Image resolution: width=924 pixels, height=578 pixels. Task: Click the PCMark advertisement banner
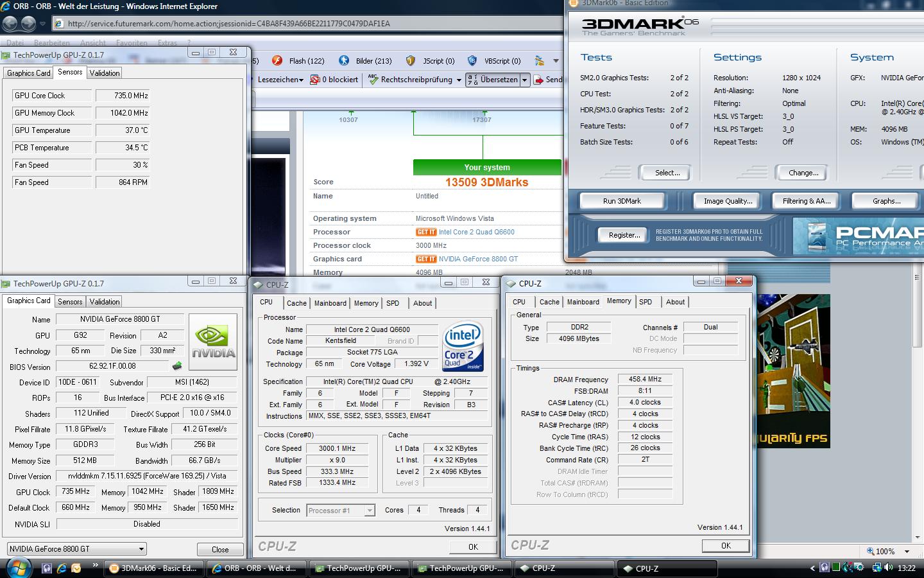pyautogui.click(x=858, y=236)
